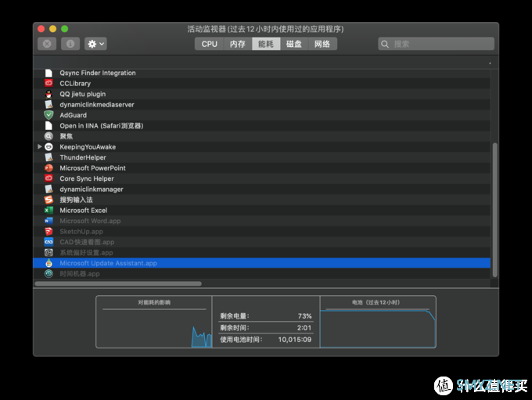532x400 pixels.
Task: Select the QQ jietu plugin process name
Action: click(x=83, y=94)
